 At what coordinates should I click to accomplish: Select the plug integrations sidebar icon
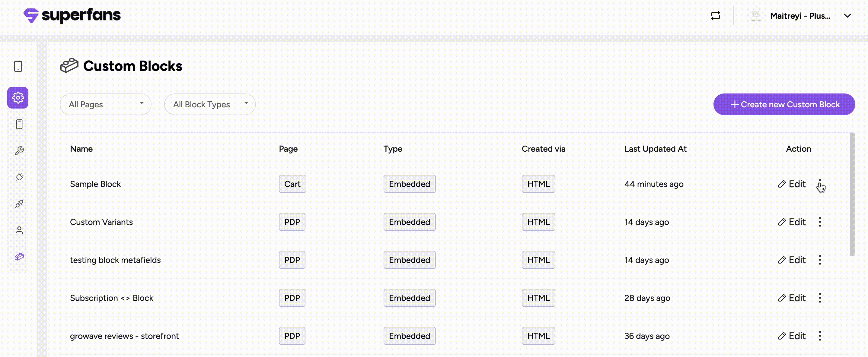click(x=19, y=177)
